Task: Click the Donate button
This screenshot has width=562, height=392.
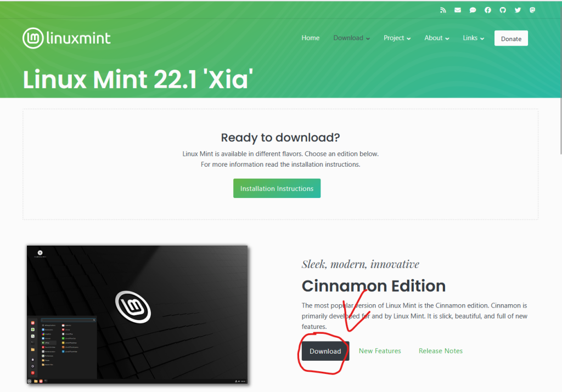Action: coord(511,38)
